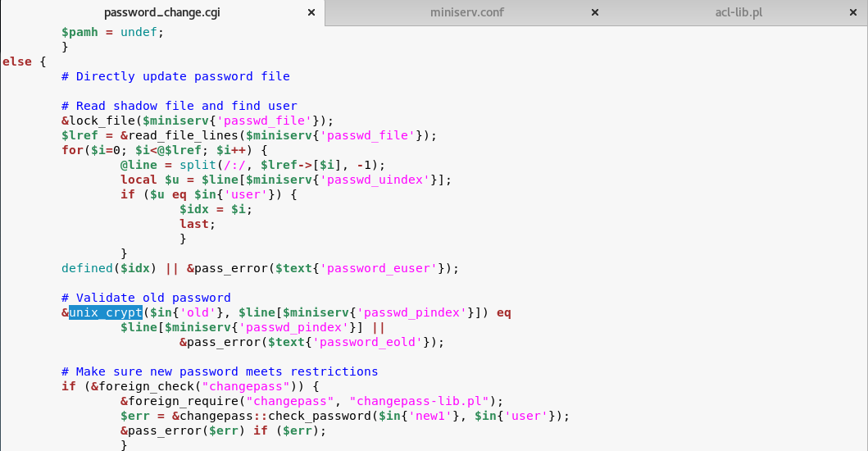Click the 'Validate old password' comment

click(x=146, y=298)
